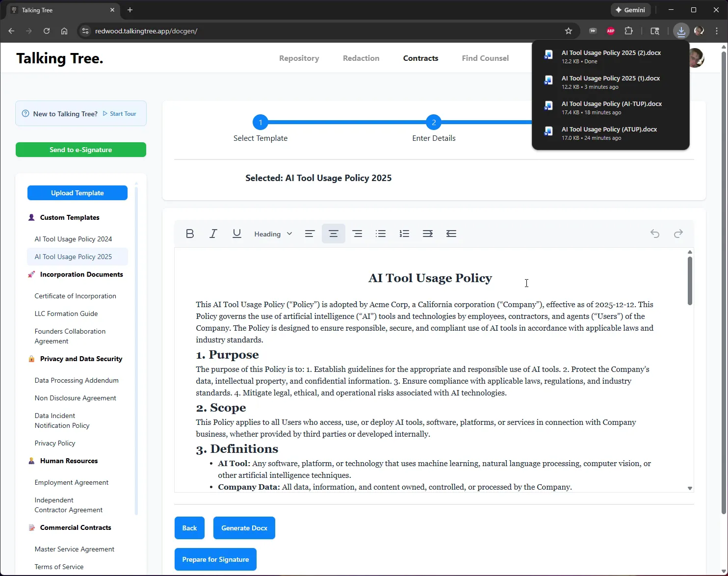Open download AI Tool Usage Policy (AI-TUP).docx
Image resolution: width=728 pixels, height=576 pixels.
(611, 107)
